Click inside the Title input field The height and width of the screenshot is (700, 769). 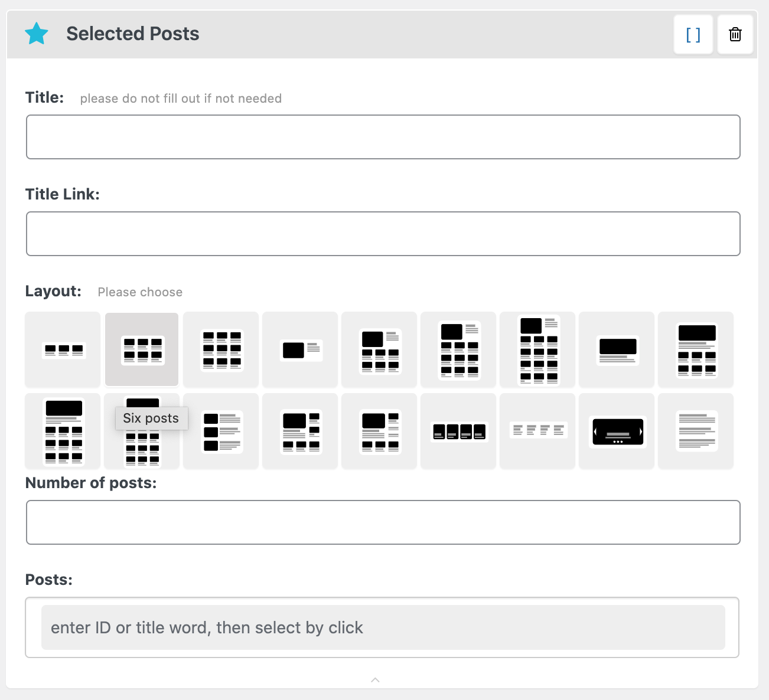pos(383,137)
